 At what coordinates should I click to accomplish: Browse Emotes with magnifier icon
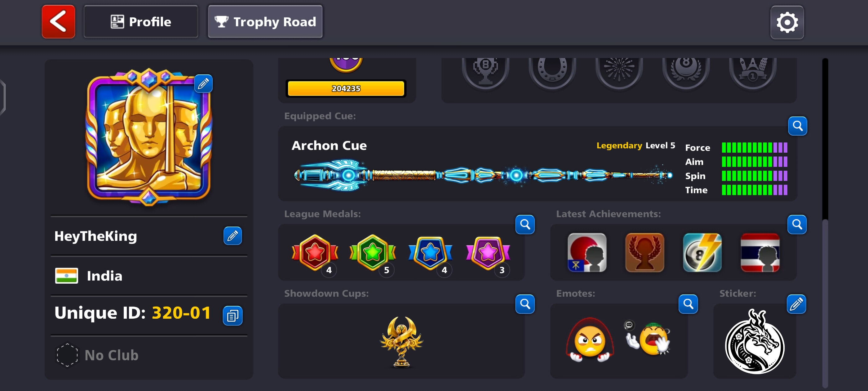[688, 304]
